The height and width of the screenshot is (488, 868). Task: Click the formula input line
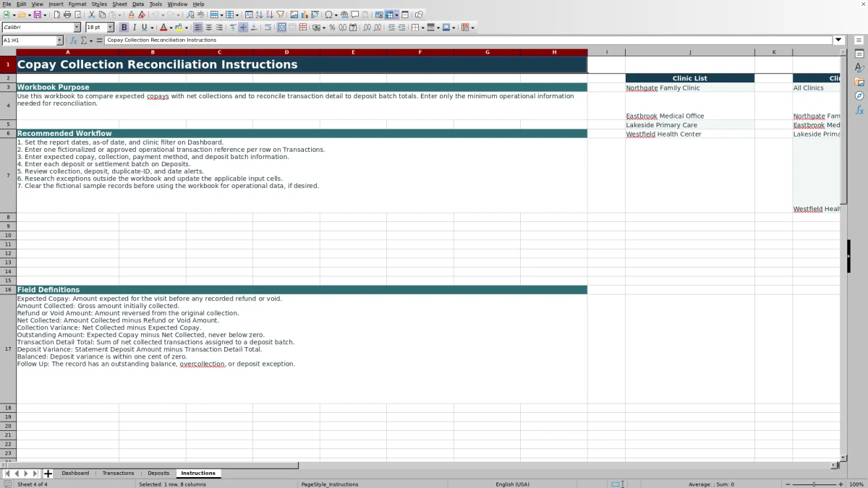click(469, 40)
